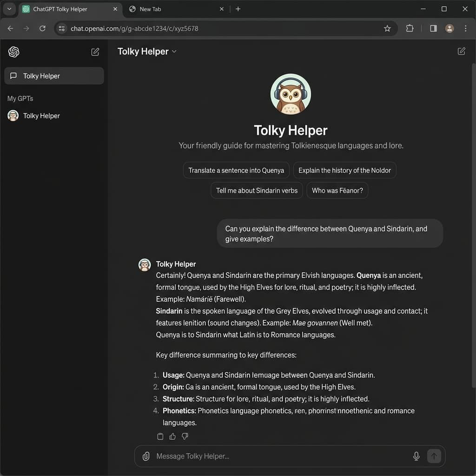476x476 pixels.
Task: Open a new browser tab
Action: [x=238, y=9]
